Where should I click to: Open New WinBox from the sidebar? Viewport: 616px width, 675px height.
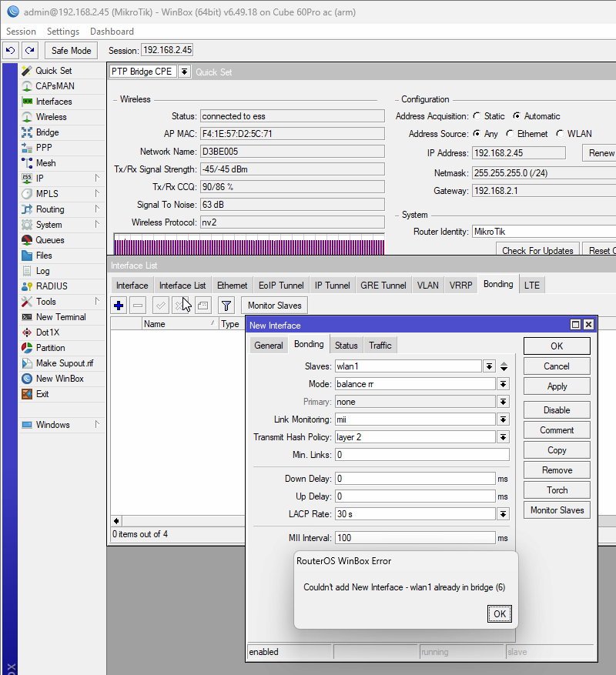point(60,379)
